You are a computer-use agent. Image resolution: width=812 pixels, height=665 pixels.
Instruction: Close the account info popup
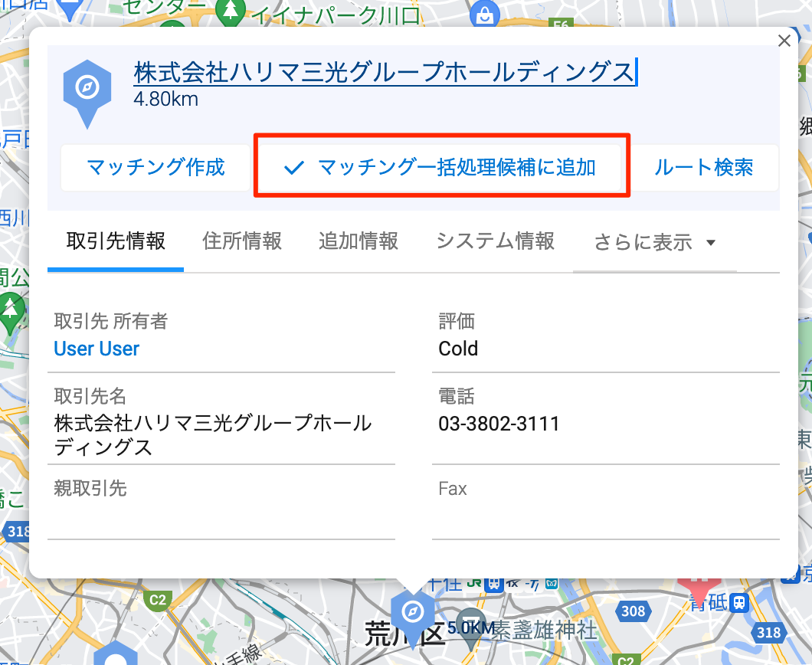tap(784, 41)
